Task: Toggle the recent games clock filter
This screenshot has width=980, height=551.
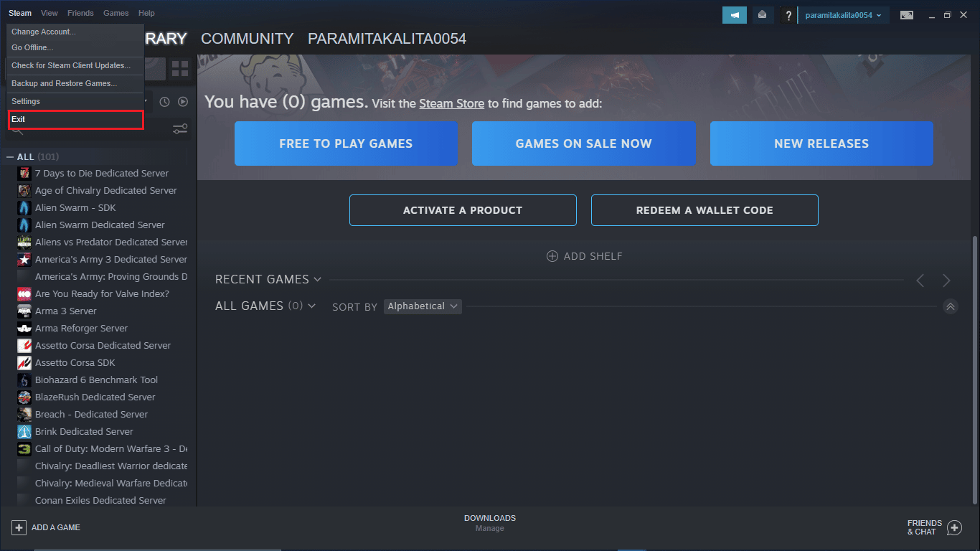Action: click(165, 101)
